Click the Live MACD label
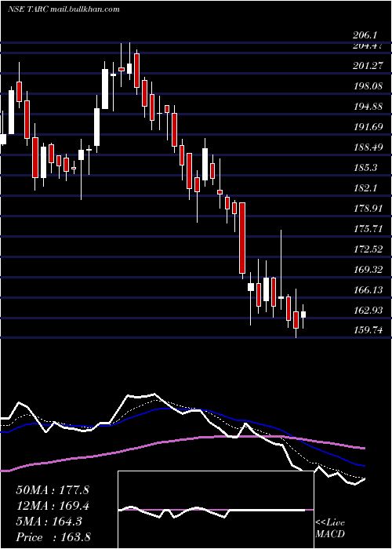This screenshot has width=392, height=549. click(330, 529)
